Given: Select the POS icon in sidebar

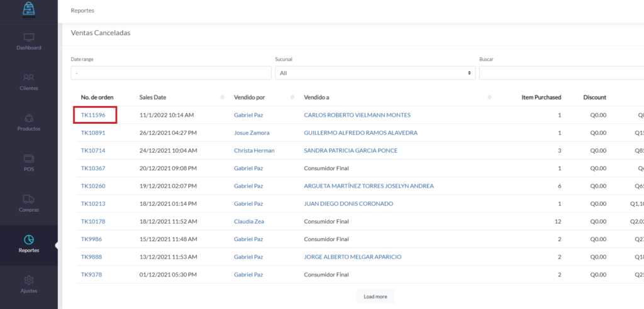Looking at the screenshot, I should pos(29,158).
